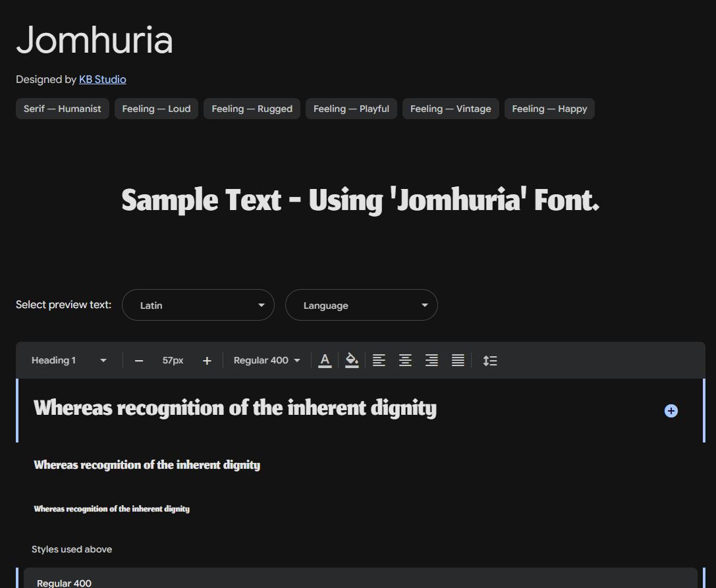The width and height of the screenshot is (716, 588).
Task: Adjust line height spacing
Action: [x=490, y=361]
